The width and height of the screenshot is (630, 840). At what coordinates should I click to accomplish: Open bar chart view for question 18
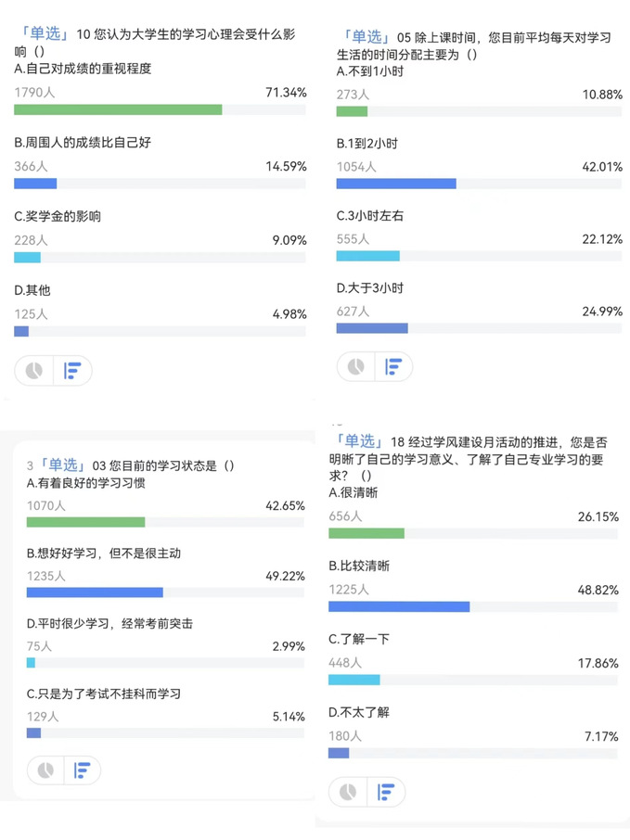pyautogui.click(x=385, y=792)
